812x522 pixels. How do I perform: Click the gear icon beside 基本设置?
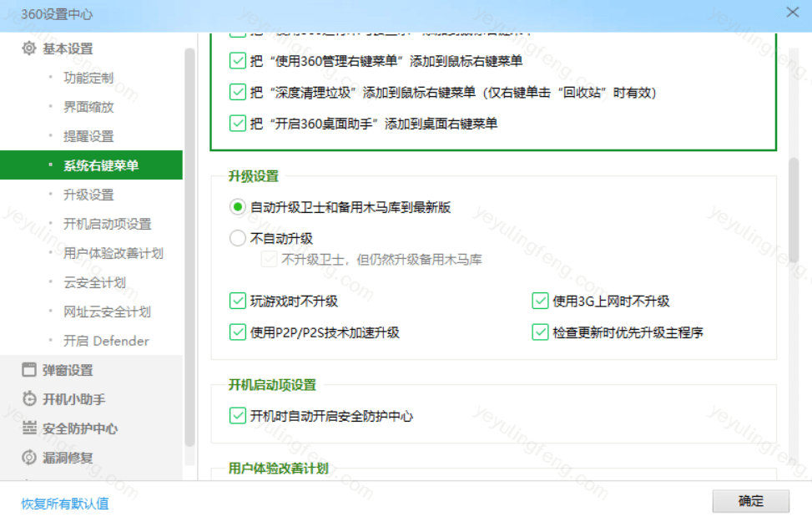[x=29, y=48]
